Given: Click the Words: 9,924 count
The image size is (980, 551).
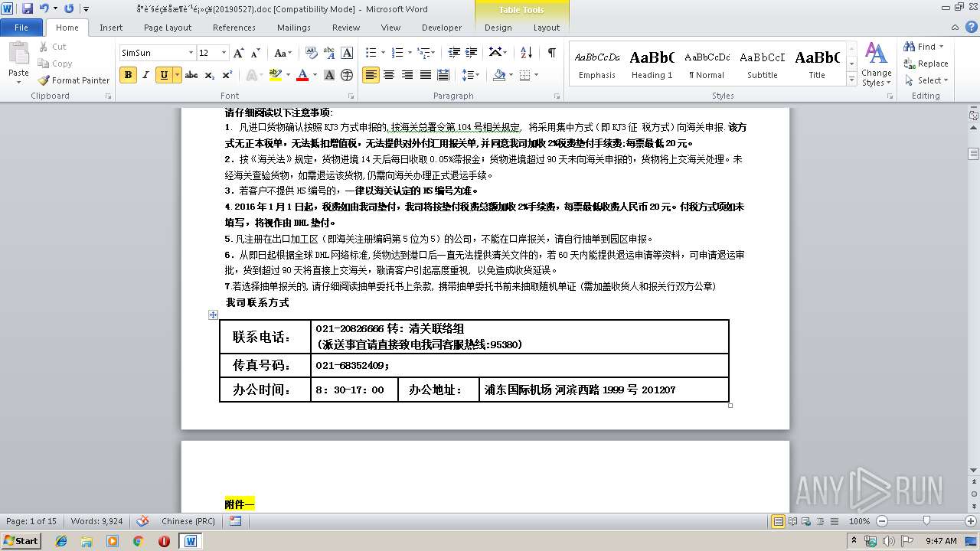Looking at the screenshot, I should coord(97,521).
